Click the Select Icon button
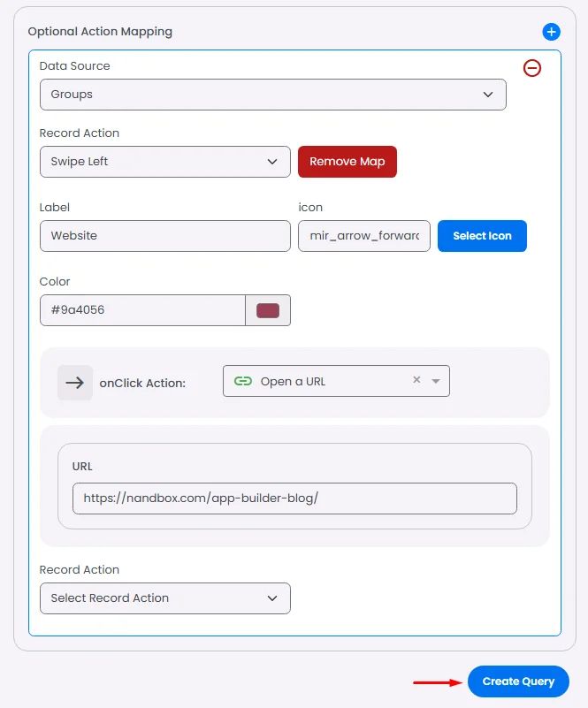The height and width of the screenshot is (708, 588). tap(482, 236)
